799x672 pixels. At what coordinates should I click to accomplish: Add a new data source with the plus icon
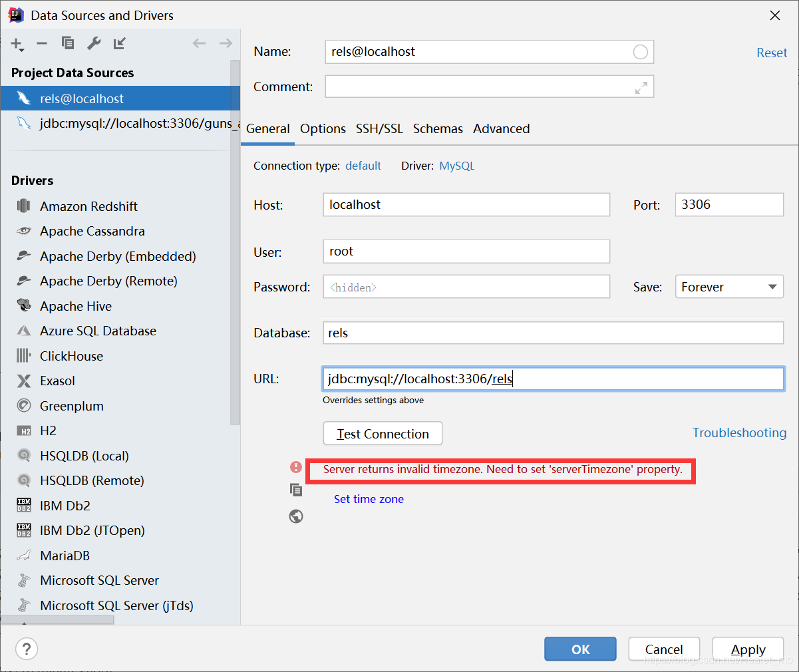tap(15, 43)
